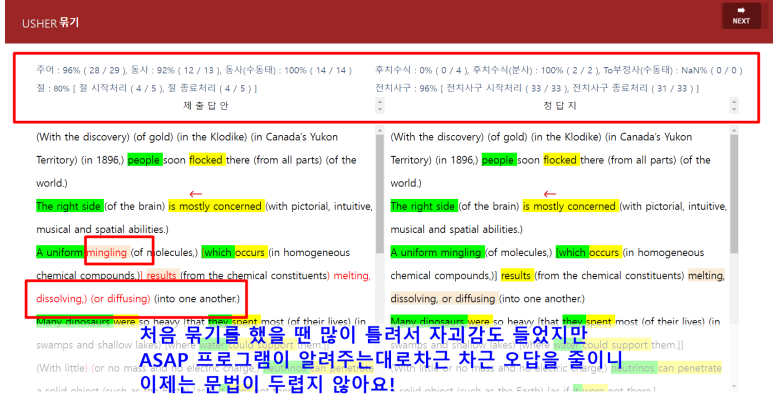This screenshot has width=773, height=397.
Task: Click green 'people' in the answer key
Action: coord(499,160)
